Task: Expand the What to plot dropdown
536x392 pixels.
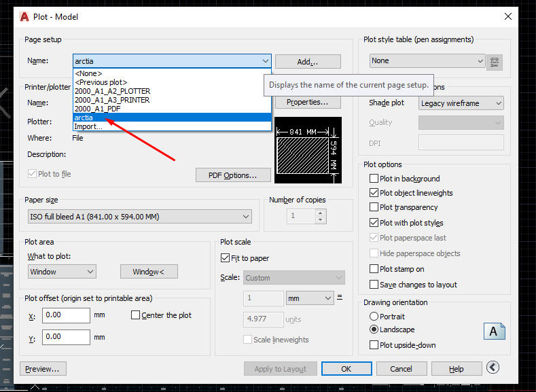Action: (62, 272)
